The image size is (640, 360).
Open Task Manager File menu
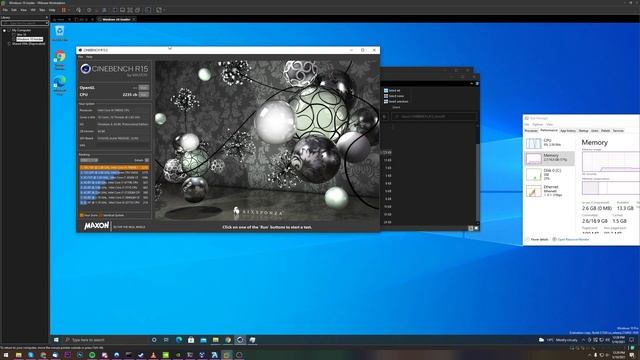527,124
